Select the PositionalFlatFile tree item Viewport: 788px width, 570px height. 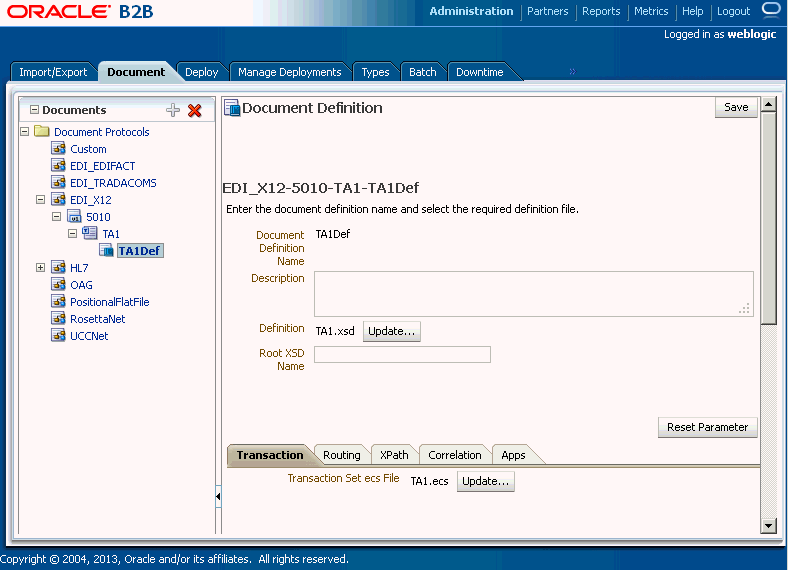pyautogui.click(x=110, y=302)
